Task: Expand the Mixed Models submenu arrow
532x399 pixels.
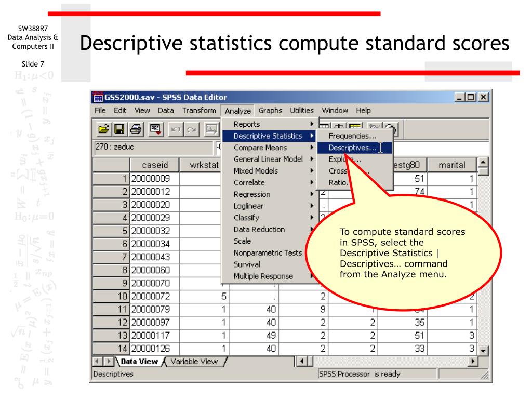Action: coord(312,171)
